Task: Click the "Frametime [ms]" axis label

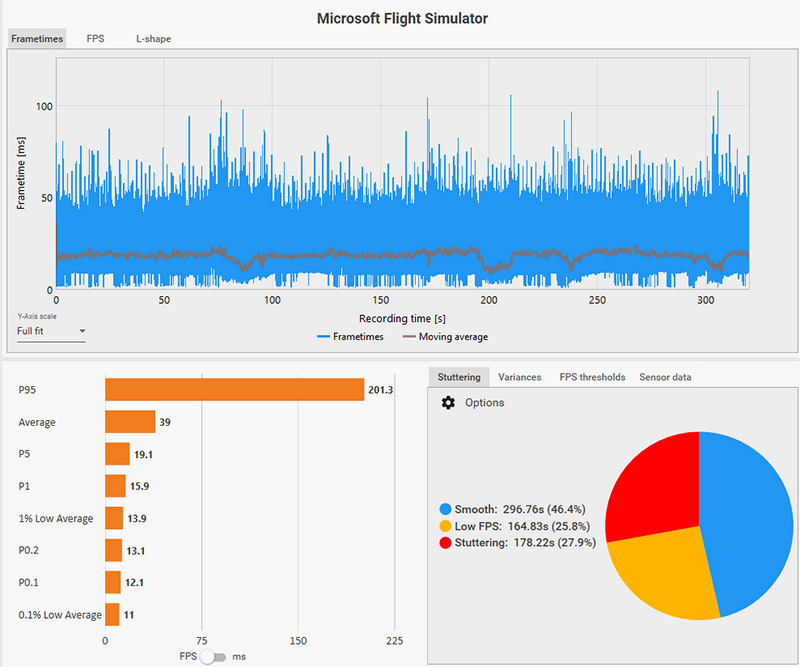Action: click(x=21, y=173)
